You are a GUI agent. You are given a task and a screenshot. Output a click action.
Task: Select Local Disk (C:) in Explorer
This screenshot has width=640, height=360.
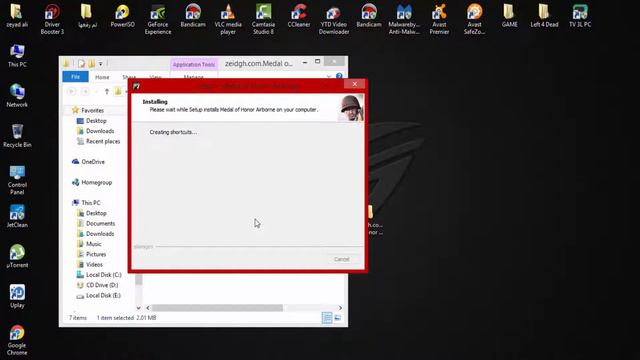99,275
